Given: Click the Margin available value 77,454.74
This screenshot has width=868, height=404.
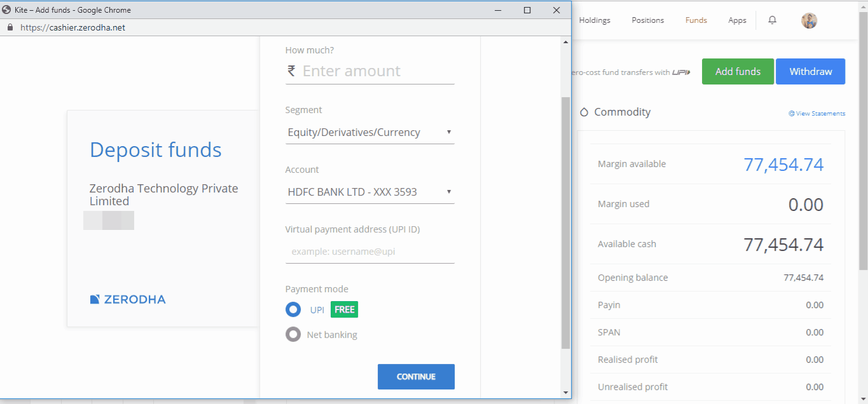Looking at the screenshot, I should click(783, 165).
